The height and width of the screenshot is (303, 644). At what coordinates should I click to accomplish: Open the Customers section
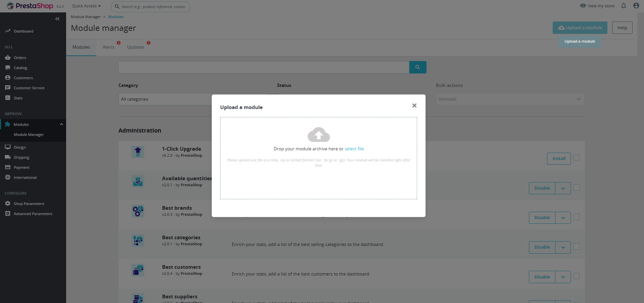(x=22, y=78)
